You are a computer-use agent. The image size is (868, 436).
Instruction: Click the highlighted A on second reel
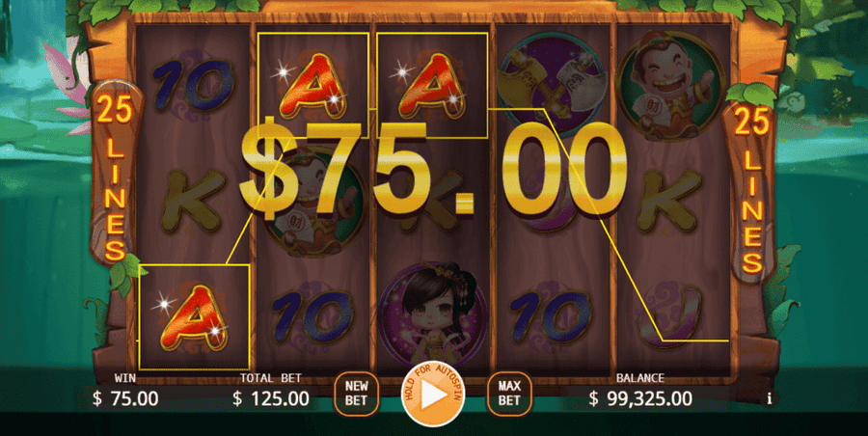pos(313,85)
